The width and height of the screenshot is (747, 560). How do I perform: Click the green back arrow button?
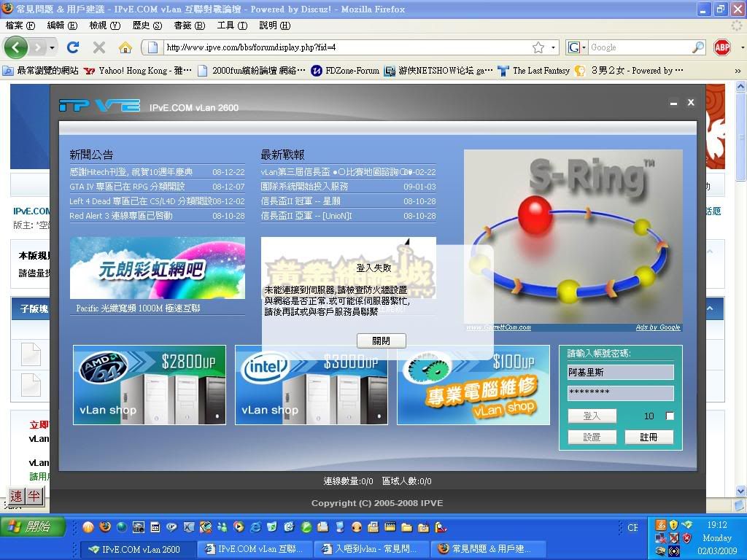pyautogui.click(x=16, y=47)
